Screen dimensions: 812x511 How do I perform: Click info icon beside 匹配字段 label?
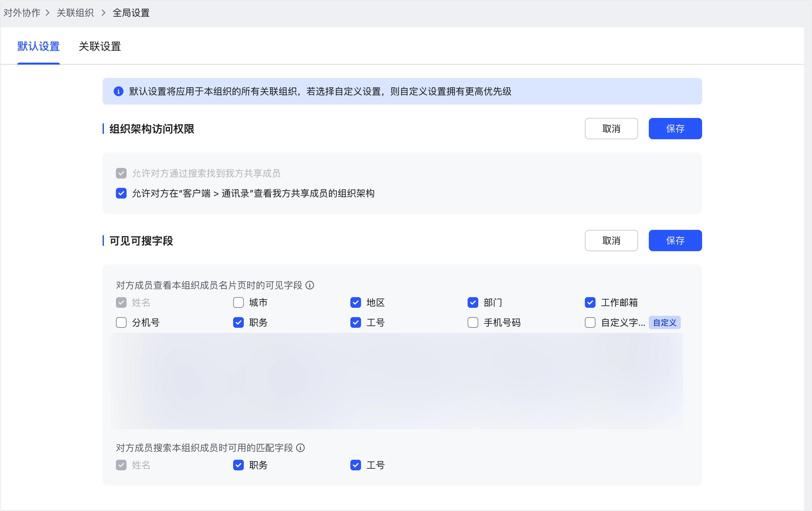[300, 448]
